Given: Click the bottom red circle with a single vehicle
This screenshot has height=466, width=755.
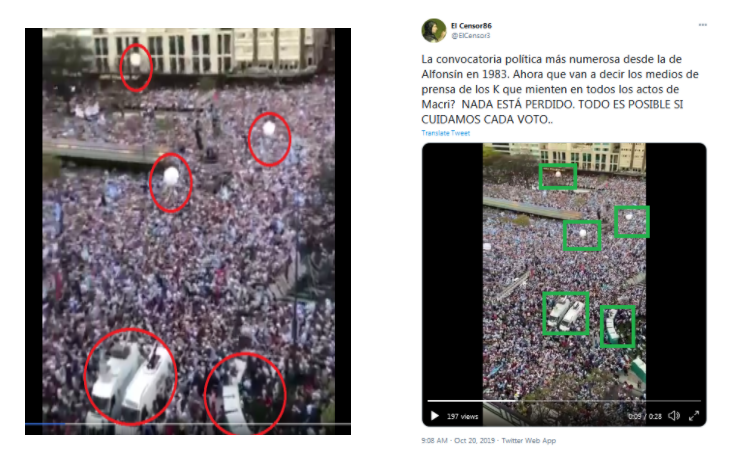Looking at the screenshot, I should (245, 394).
